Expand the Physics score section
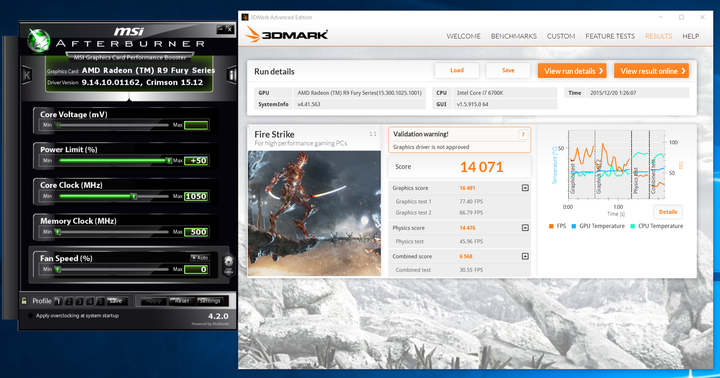The width and height of the screenshot is (720, 378). 525,228
